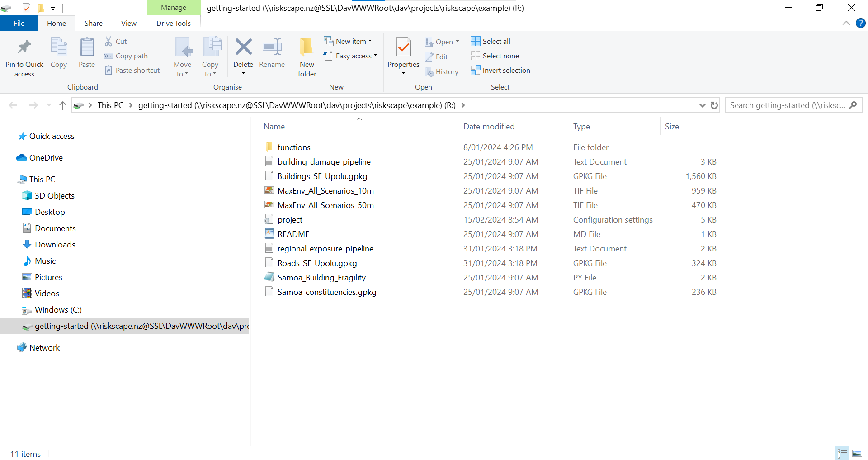Click This PC in the address breadcrumb
This screenshot has height=460, width=868.
coord(110,105)
